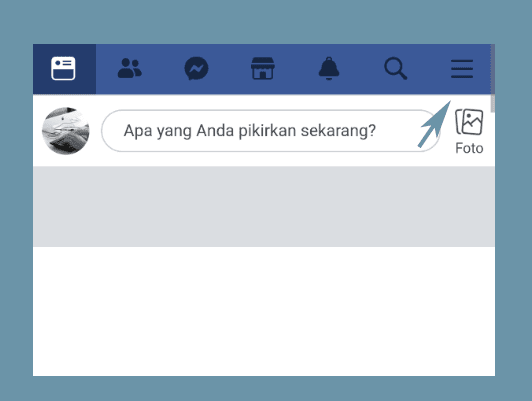This screenshot has width=532, height=401.
Task: Click the gray empty feed placeholder area
Action: click(264, 206)
